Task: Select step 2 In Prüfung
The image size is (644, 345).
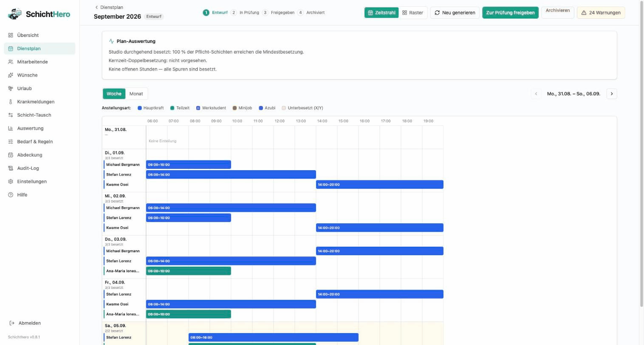Action: click(x=245, y=13)
